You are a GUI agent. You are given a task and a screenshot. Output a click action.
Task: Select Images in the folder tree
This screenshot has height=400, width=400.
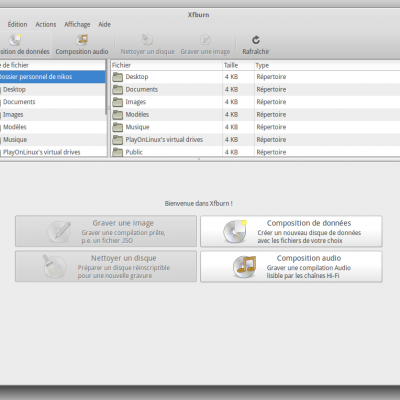(13, 115)
